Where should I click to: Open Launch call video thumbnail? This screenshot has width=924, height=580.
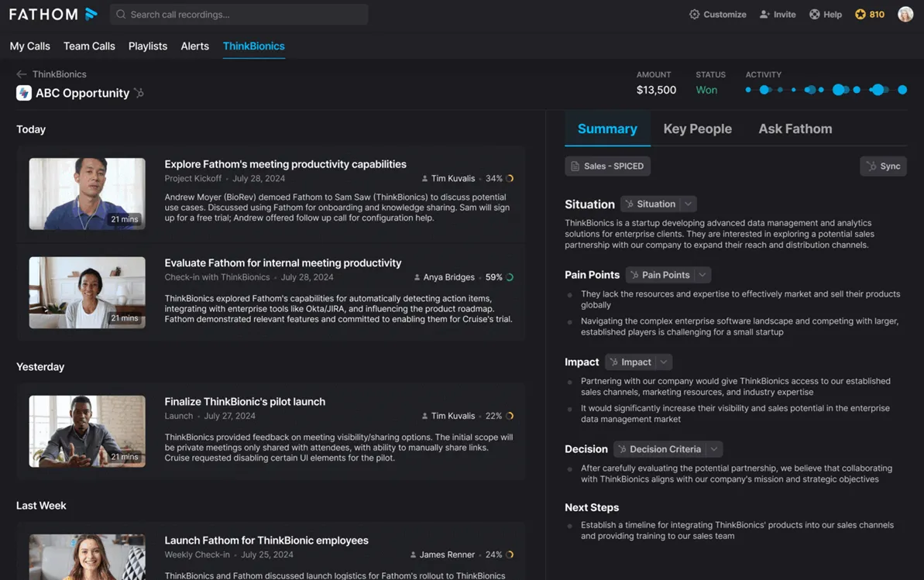pos(88,431)
